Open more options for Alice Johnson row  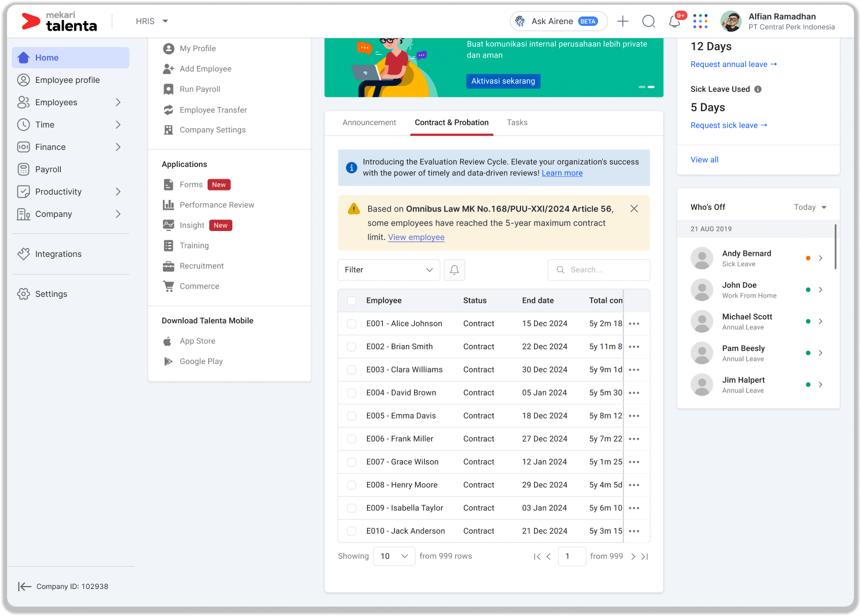point(633,324)
